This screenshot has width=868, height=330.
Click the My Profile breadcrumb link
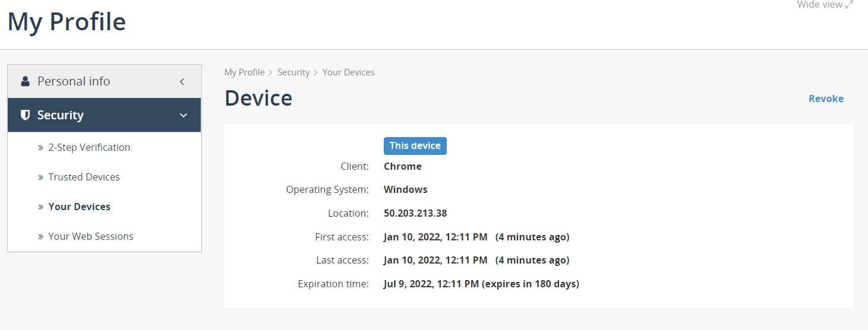click(244, 72)
